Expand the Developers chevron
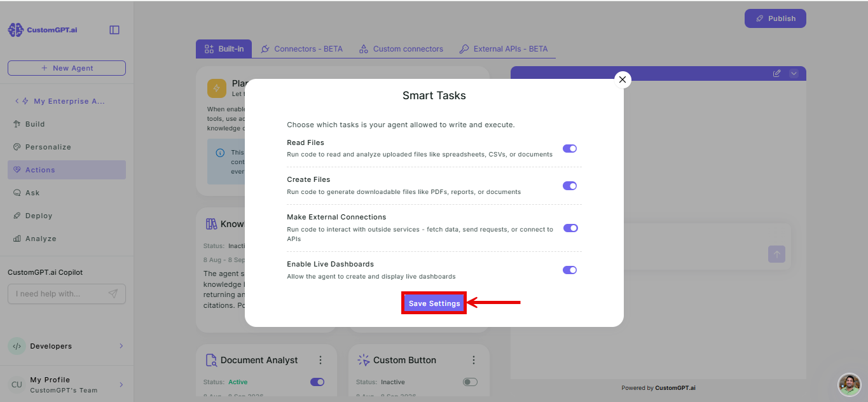This screenshot has height=402, width=868. (x=121, y=346)
